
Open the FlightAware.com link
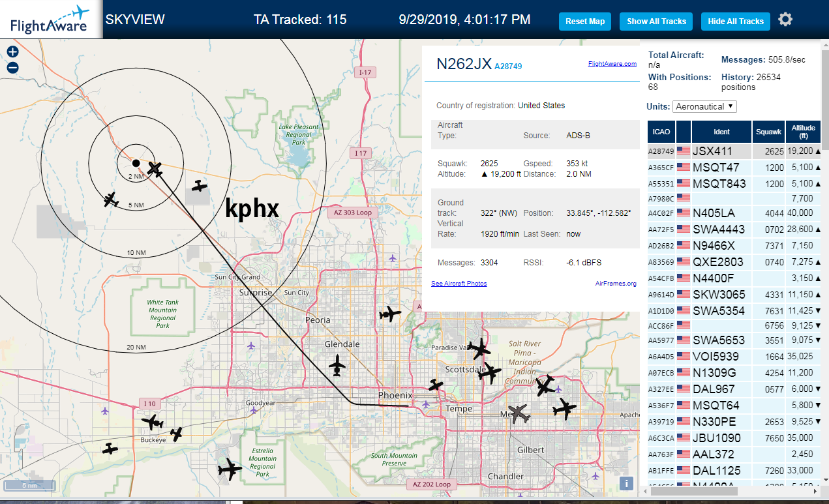coord(612,64)
